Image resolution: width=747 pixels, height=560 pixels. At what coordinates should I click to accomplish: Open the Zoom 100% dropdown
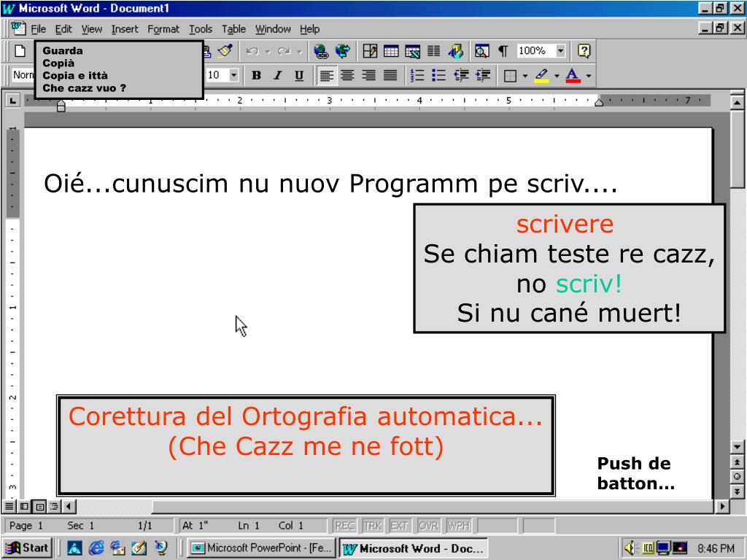(x=561, y=50)
